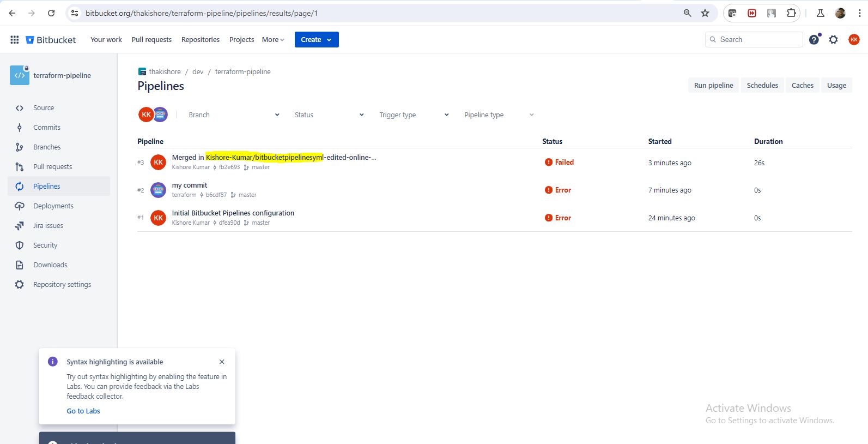Open the settings gear icon in header
Screen dimensions: 868x444
[x=833, y=40]
